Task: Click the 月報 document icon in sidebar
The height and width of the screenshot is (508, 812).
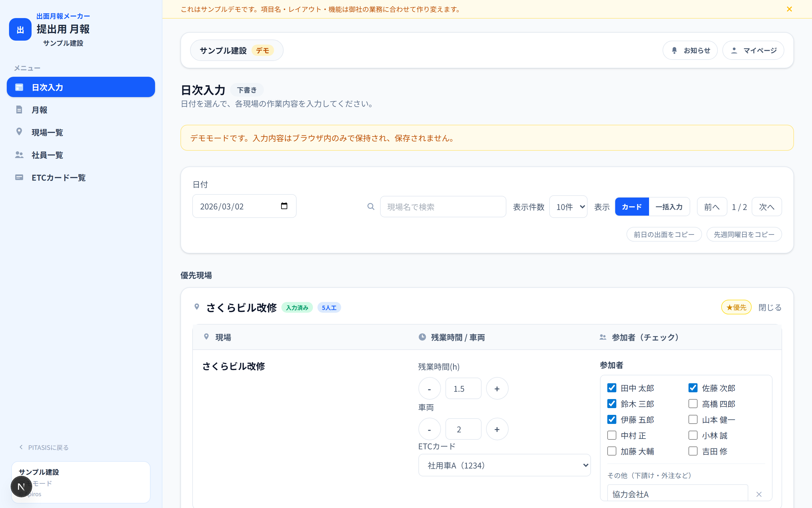Action: coord(19,110)
